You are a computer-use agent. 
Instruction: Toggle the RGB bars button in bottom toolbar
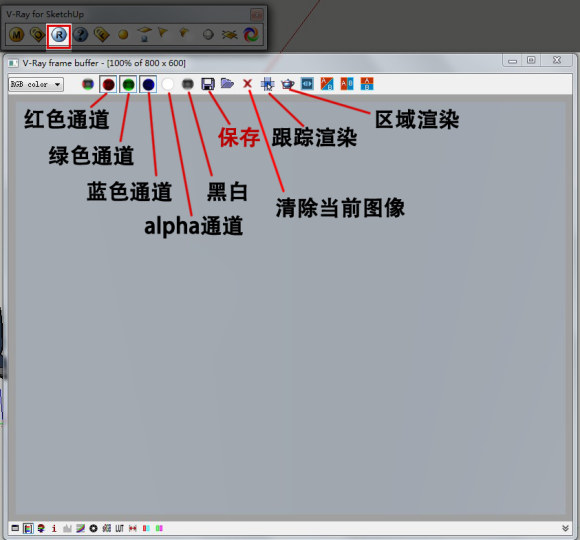(x=28, y=528)
